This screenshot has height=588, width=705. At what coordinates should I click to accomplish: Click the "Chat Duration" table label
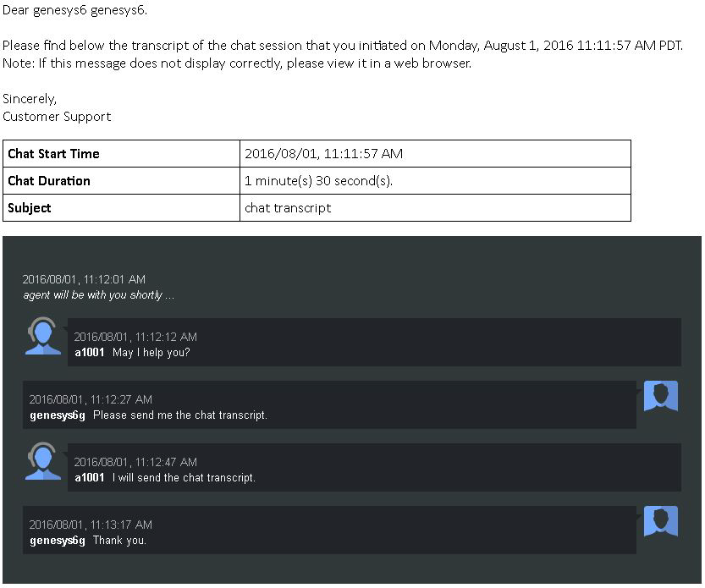click(49, 181)
